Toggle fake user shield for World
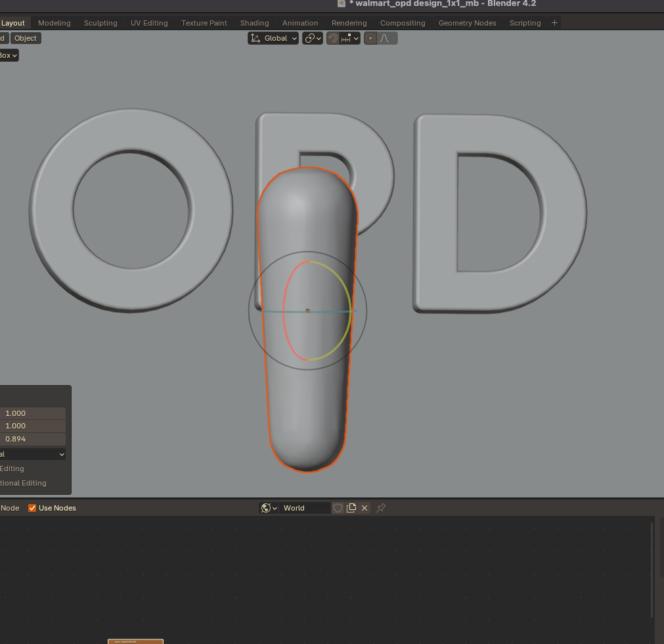 click(x=338, y=508)
